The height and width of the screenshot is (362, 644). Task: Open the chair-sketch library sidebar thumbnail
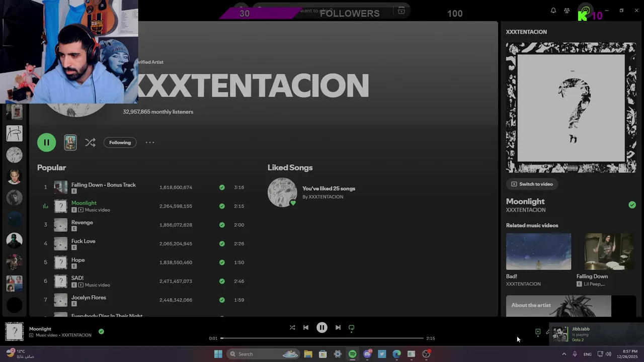pos(14,133)
